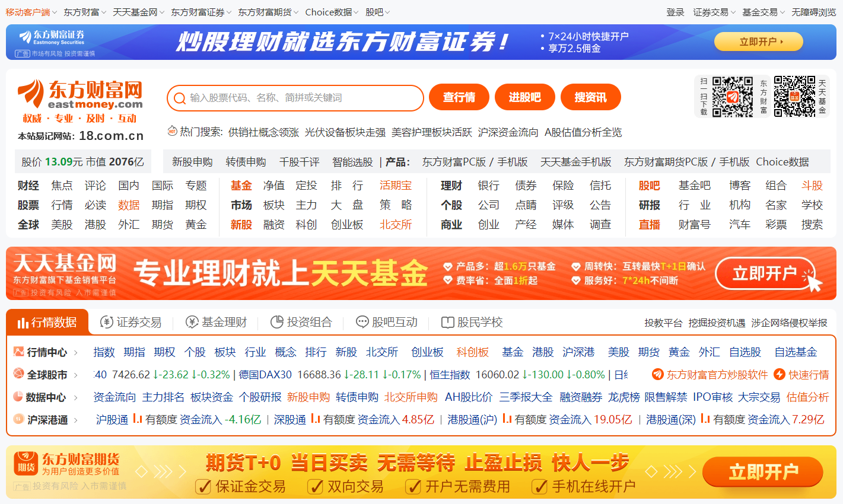Image resolution: width=843 pixels, height=504 pixels.
Task: Switch to the 股吧互动 tab
Action: coord(387,322)
